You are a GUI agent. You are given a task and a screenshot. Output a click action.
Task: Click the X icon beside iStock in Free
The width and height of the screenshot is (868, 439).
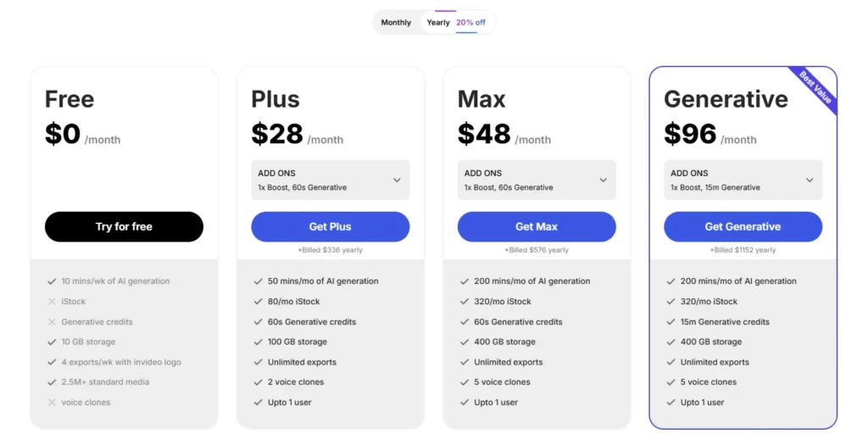[52, 302]
